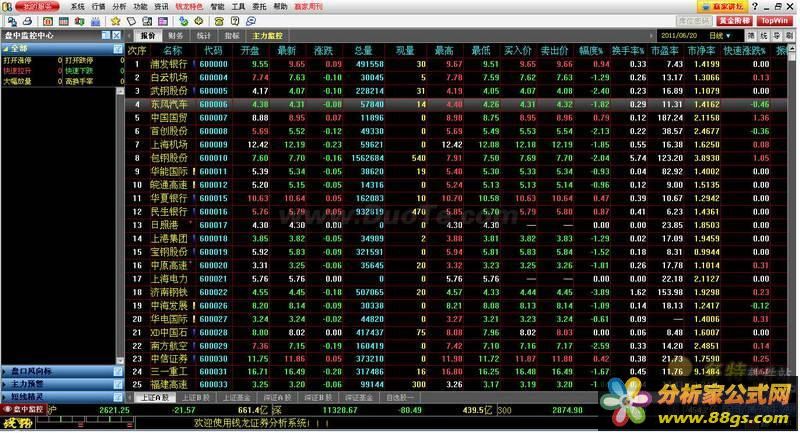Click the settings icon on 盘口风向标 row
The height and width of the screenshot is (433, 800).
click(x=118, y=371)
